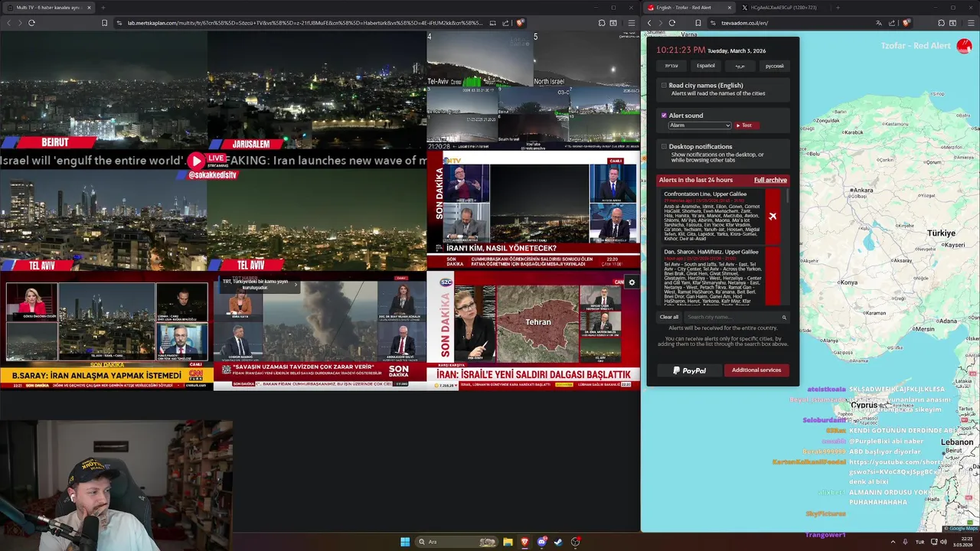Screen dimensions: 980x551
Task: Switch language to русский
Action: click(775, 66)
